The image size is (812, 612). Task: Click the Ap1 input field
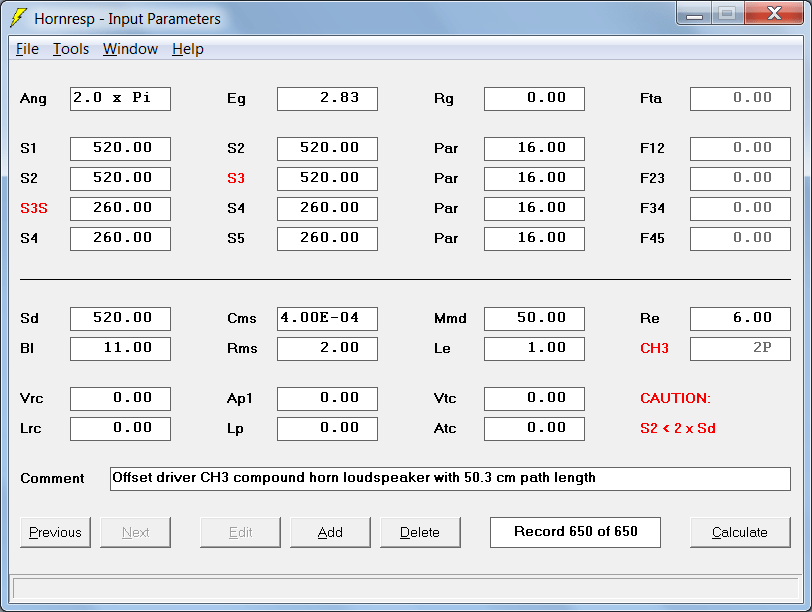[x=327, y=399]
